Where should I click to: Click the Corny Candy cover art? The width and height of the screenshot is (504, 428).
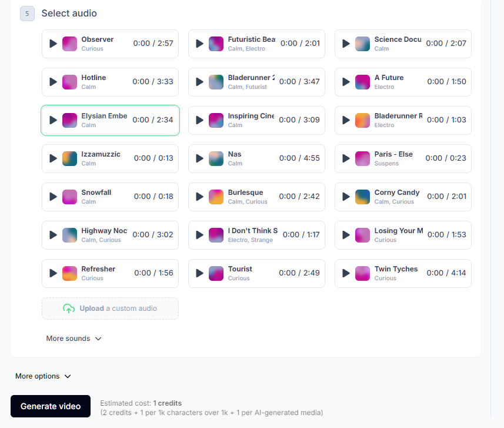[363, 197]
